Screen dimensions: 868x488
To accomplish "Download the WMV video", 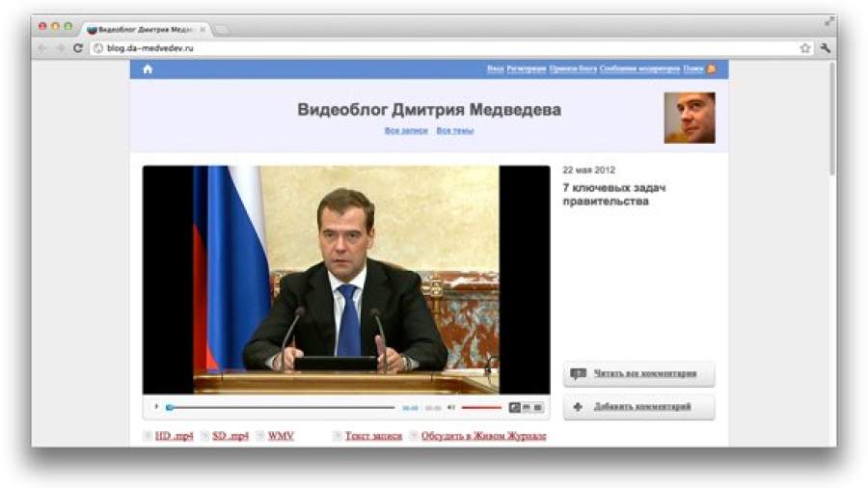I will point(281,436).
